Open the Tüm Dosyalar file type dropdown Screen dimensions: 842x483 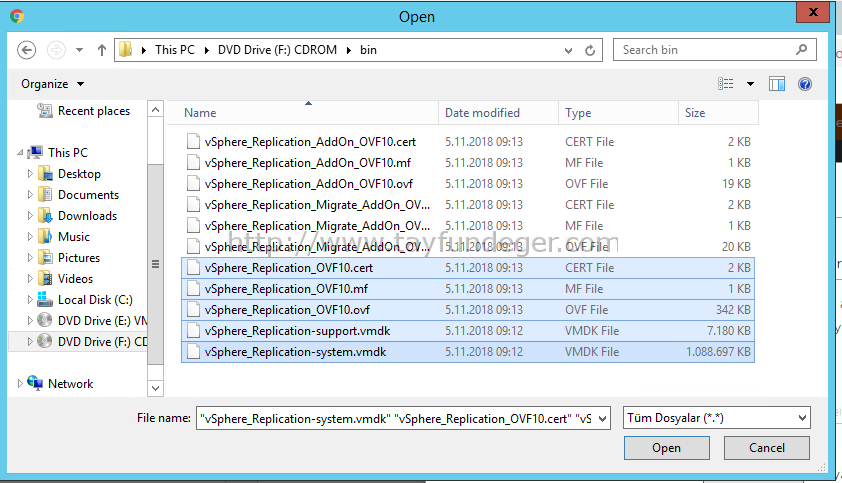click(x=716, y=417)
